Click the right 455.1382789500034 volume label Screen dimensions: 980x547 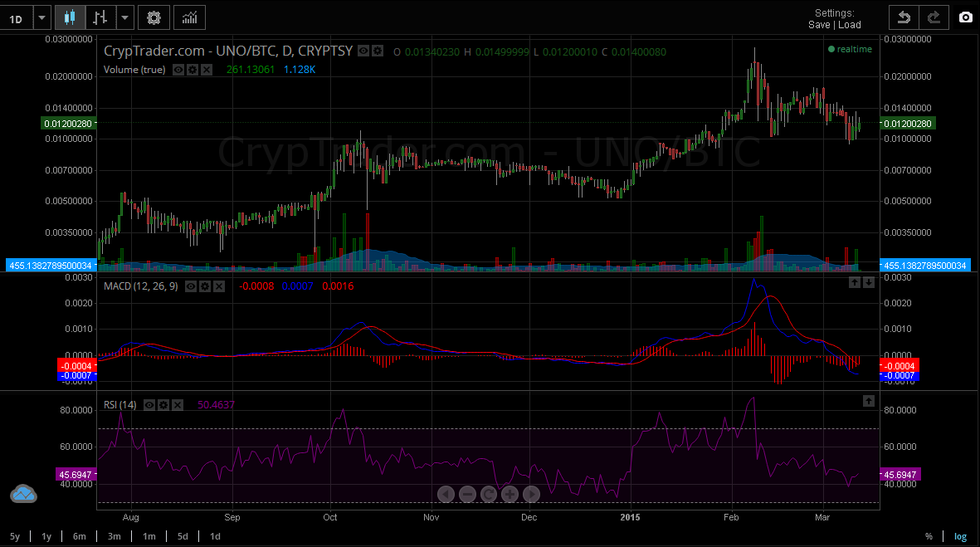point(925,266)
